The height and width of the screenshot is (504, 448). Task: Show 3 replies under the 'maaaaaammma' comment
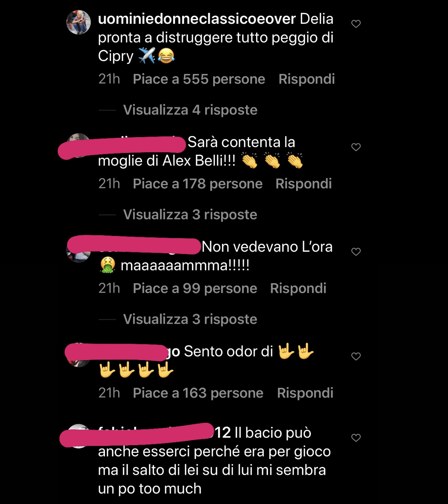(190, 319)
